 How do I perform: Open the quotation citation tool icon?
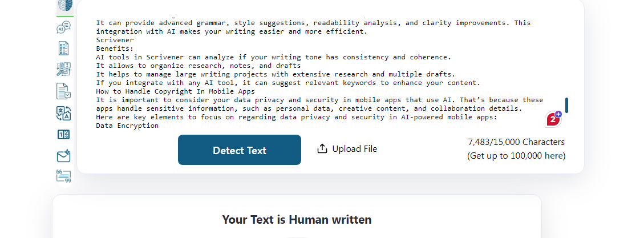coord(64,176)
